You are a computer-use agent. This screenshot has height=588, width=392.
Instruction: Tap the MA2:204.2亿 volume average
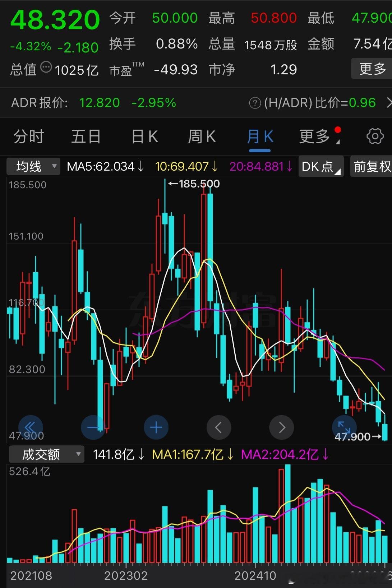pyautogui.click(x=285, y=455)
